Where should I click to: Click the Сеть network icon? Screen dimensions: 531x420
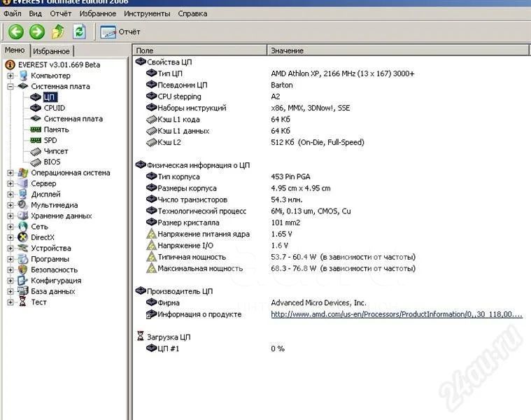[23, 227]
